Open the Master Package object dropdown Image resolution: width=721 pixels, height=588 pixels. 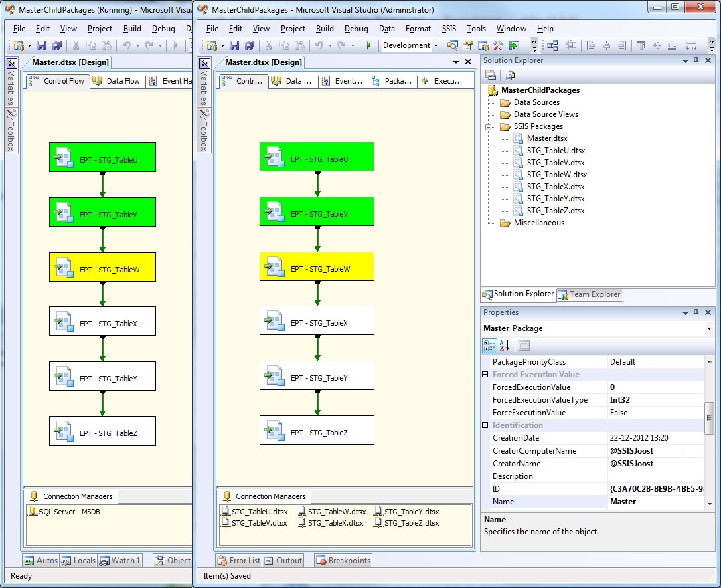pos(709,328)
